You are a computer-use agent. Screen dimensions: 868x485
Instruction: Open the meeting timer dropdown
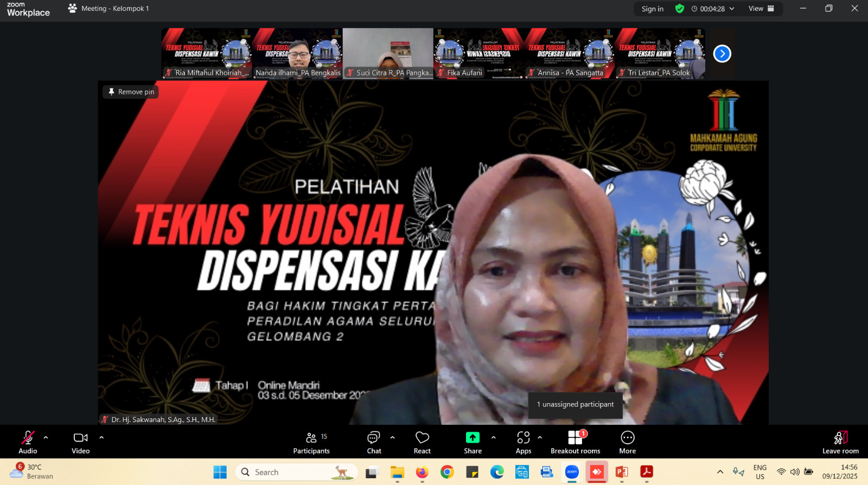pos(732,9)
